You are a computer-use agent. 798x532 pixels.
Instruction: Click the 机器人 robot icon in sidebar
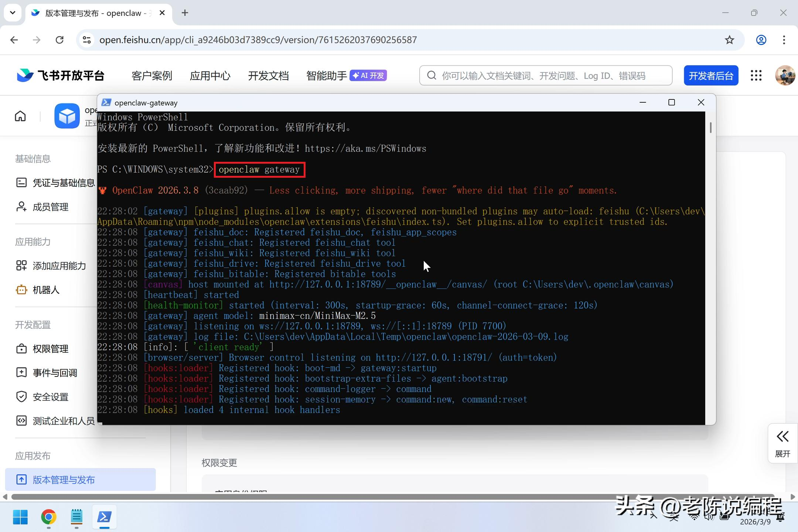click(x=21, y=290)
